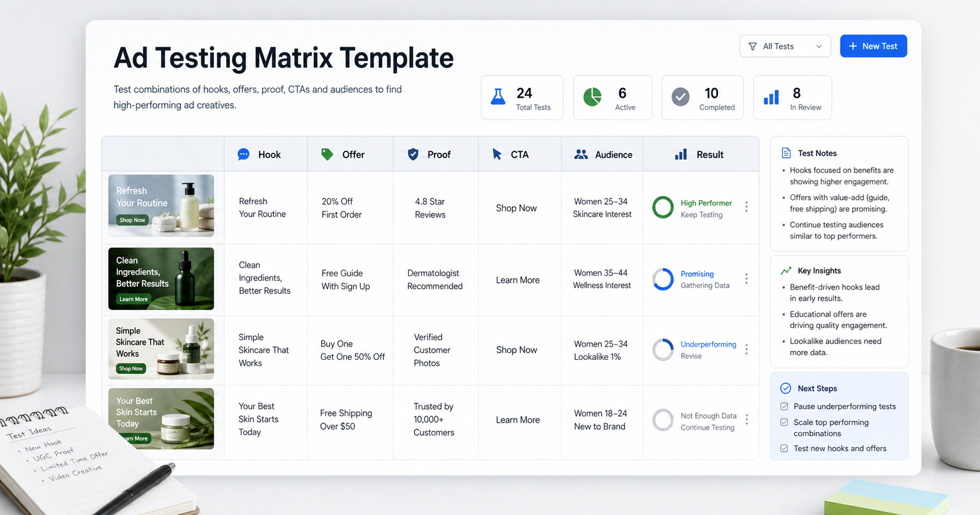Click Shop Now on Refresh Your Routine ad
Image resolution: width=980 pixels, height=515 pixels.
coord(132,220)
